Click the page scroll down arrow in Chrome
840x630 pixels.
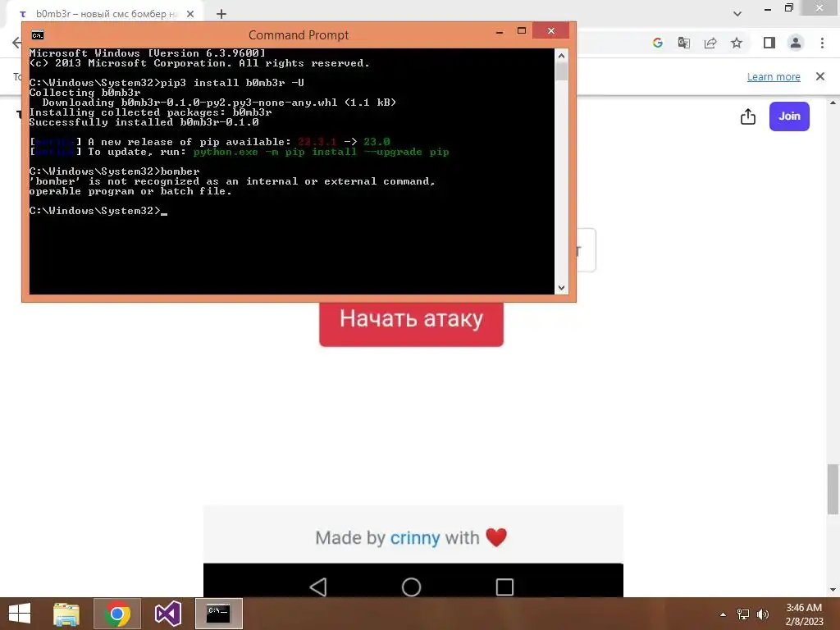click(833, 590)
